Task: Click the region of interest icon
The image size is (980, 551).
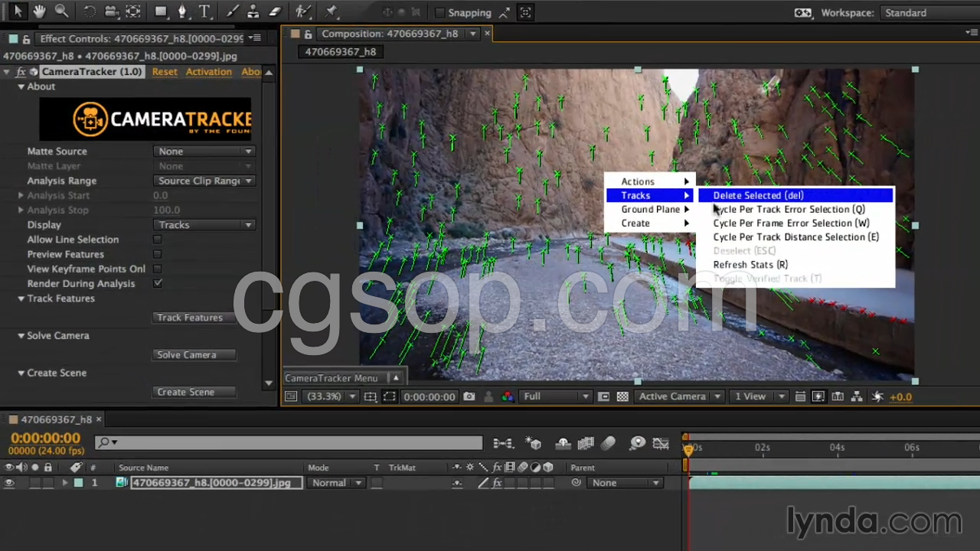Action: 390,396
